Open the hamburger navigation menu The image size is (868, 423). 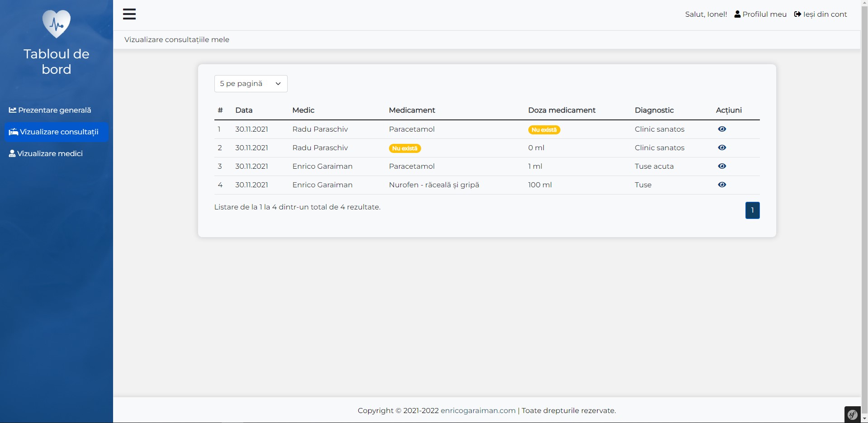(x=129, y=14)
